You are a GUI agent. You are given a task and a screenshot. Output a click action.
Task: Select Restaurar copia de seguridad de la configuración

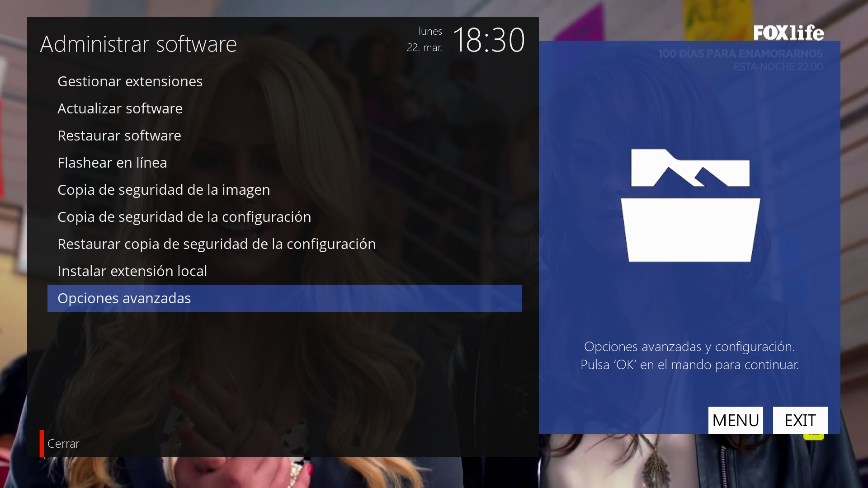tap(217, 244)
